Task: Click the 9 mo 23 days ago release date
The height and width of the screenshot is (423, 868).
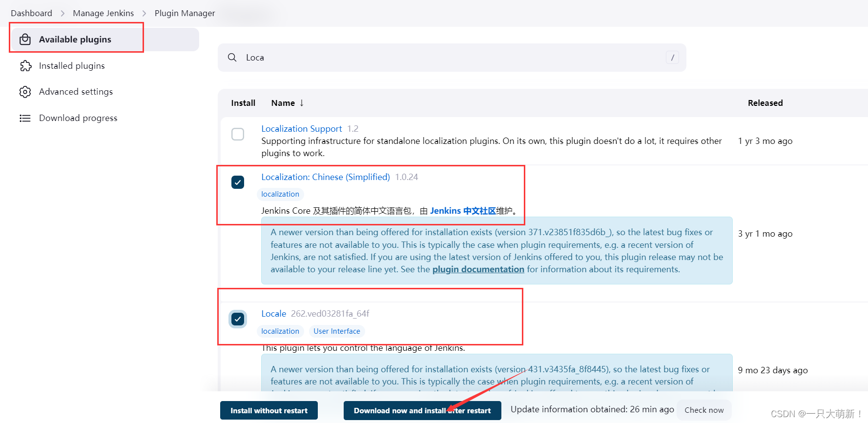Action: coord(773,370)
